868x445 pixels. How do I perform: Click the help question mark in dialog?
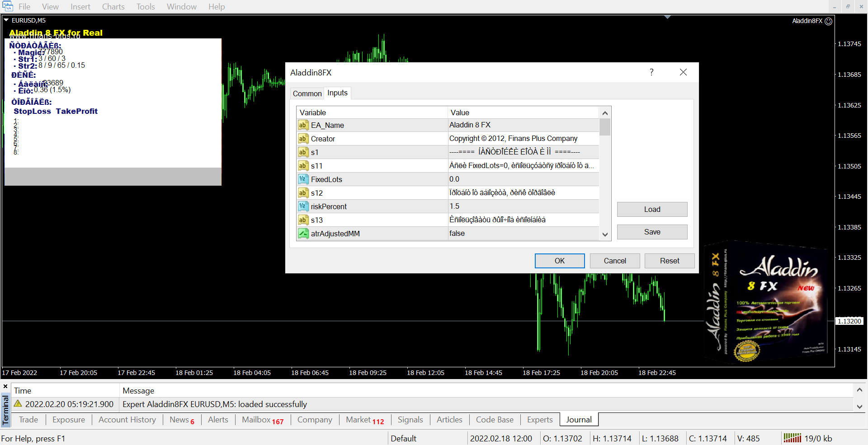click(651, 72)
